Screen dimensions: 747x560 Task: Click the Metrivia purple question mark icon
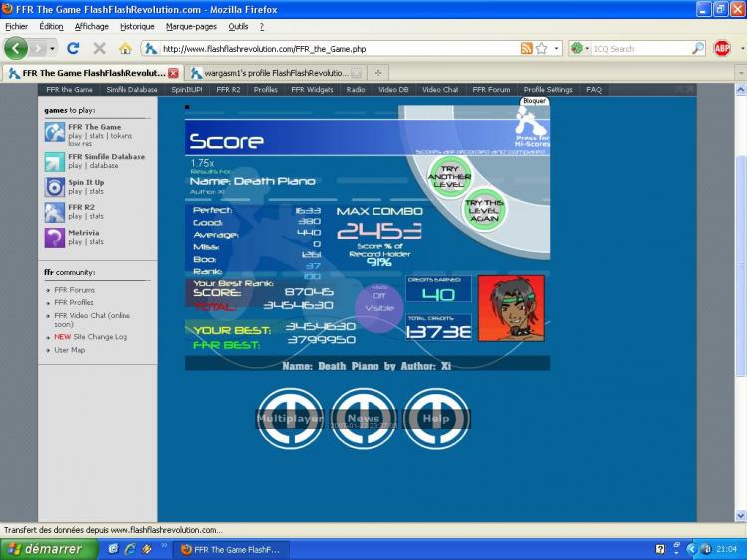(x=54, y=237)
